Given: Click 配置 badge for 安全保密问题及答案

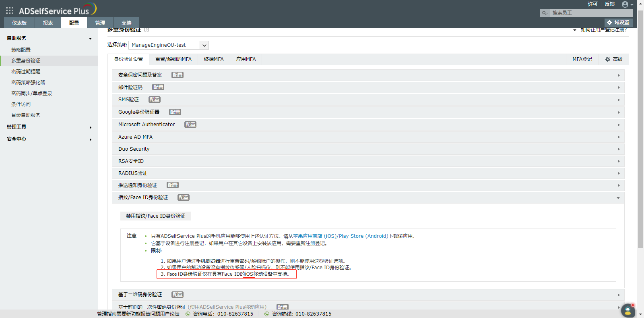Looking at the screenshot, I should click(x=178, y=75).
